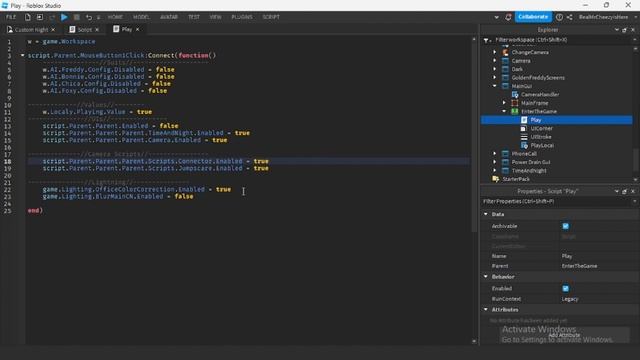Screen dimensions: 640x360
Task: Click the share icon near username
Action: click(570, 17)
